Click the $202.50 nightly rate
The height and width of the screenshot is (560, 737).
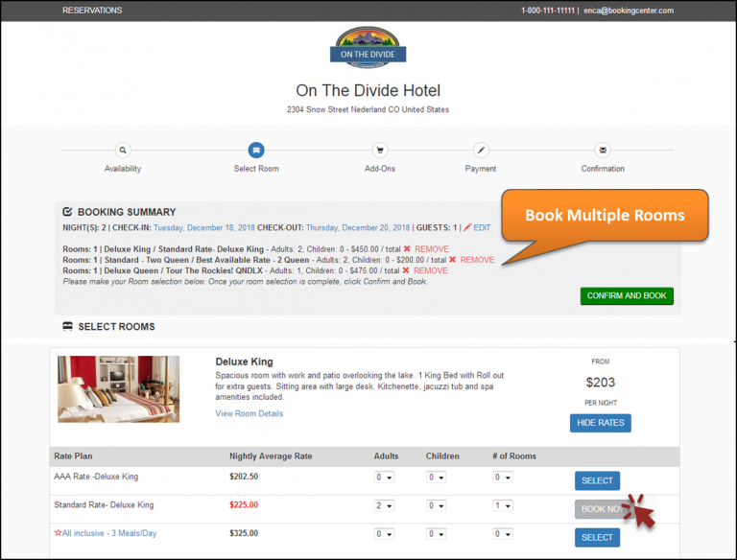244,477
